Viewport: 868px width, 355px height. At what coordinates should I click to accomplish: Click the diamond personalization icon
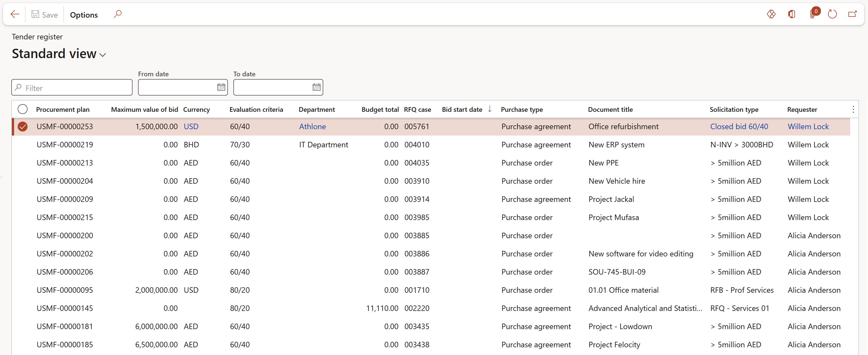pyautogui.click(x=771, y=14)
